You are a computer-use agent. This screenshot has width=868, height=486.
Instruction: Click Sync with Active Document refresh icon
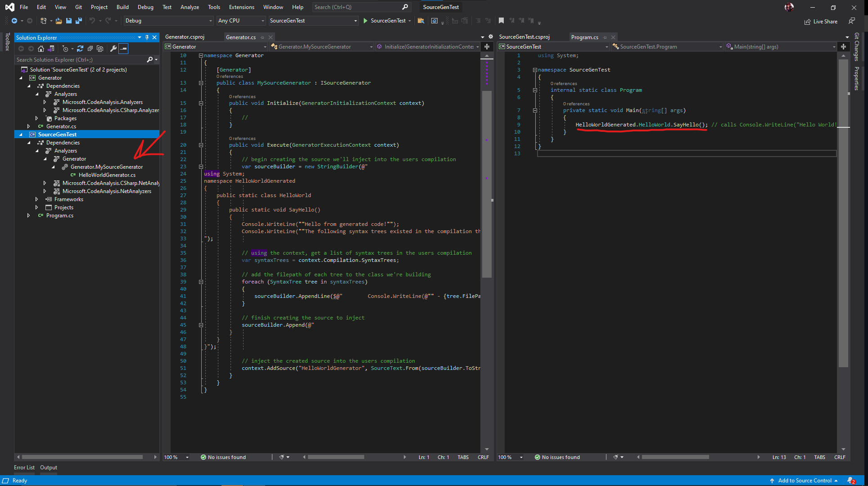point(80,49)
